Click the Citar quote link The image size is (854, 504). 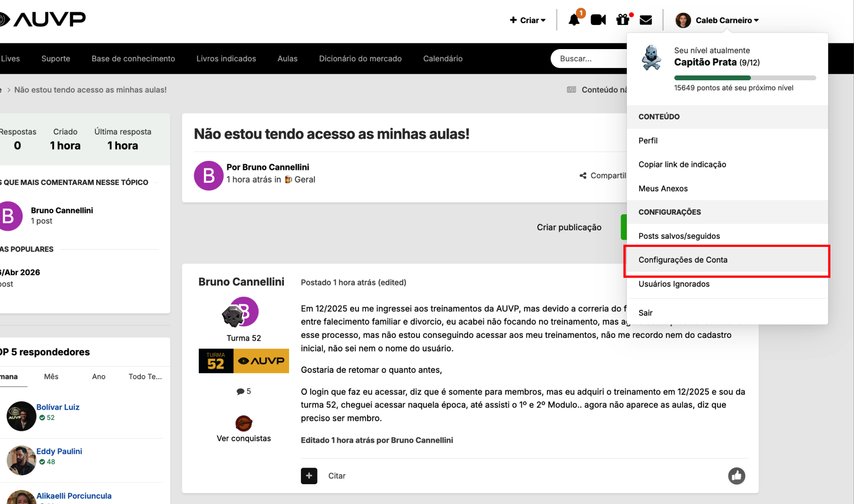click(337, 476)
